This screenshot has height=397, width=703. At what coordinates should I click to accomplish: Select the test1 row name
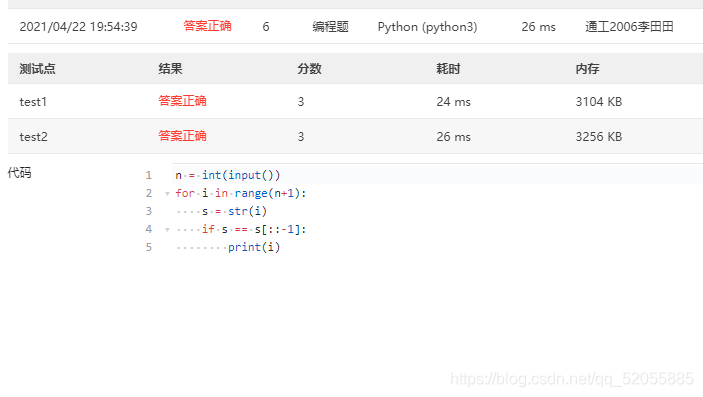click(x=33, y=102)
